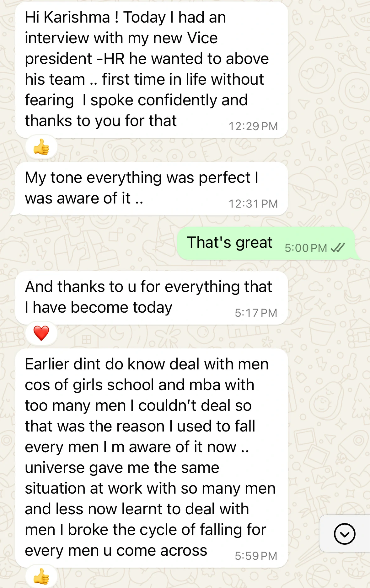Click the word 'Karishma' in first message
This screenshot has width=370, height=588.
pyautogui.click(x=77, y=17)
